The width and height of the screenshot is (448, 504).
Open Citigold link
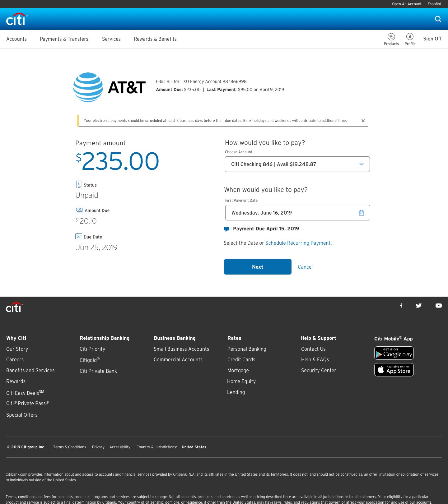click(90, 360)
